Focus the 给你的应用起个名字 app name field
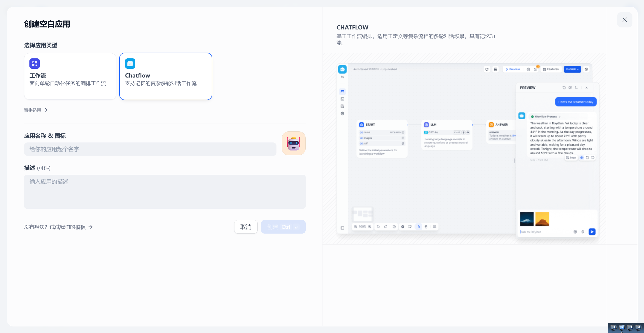The width and height of the screenshot is (644, 333). (x=150, y=149)
